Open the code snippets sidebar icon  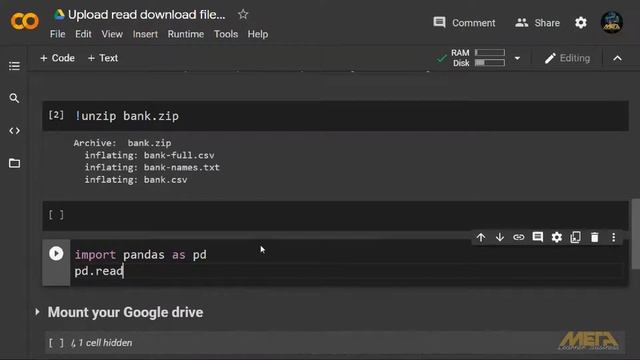(14, 131)
